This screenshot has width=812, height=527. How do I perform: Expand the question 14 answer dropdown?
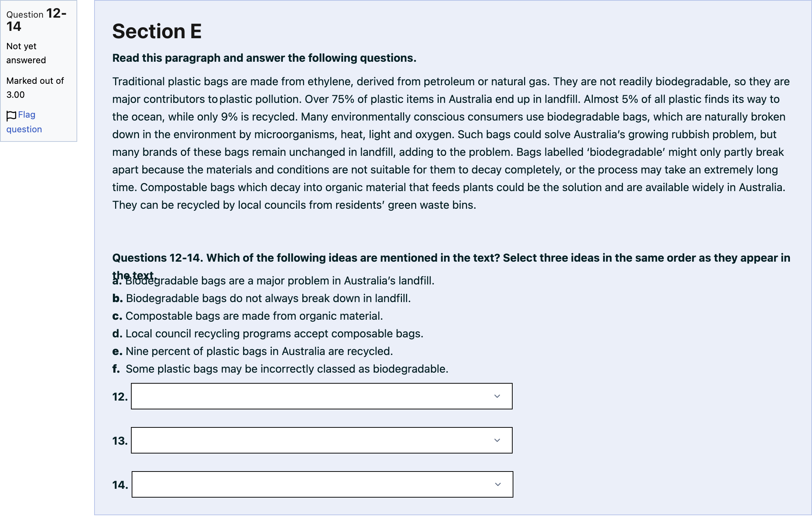[x=322, y=484]
